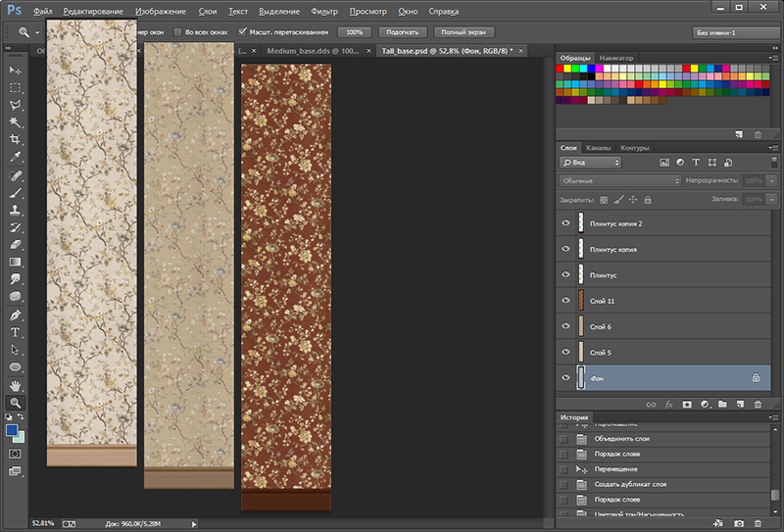Enable the Во всех окнах checkbox
This screenshot has height=532, width=784.
tap(177, 32)
